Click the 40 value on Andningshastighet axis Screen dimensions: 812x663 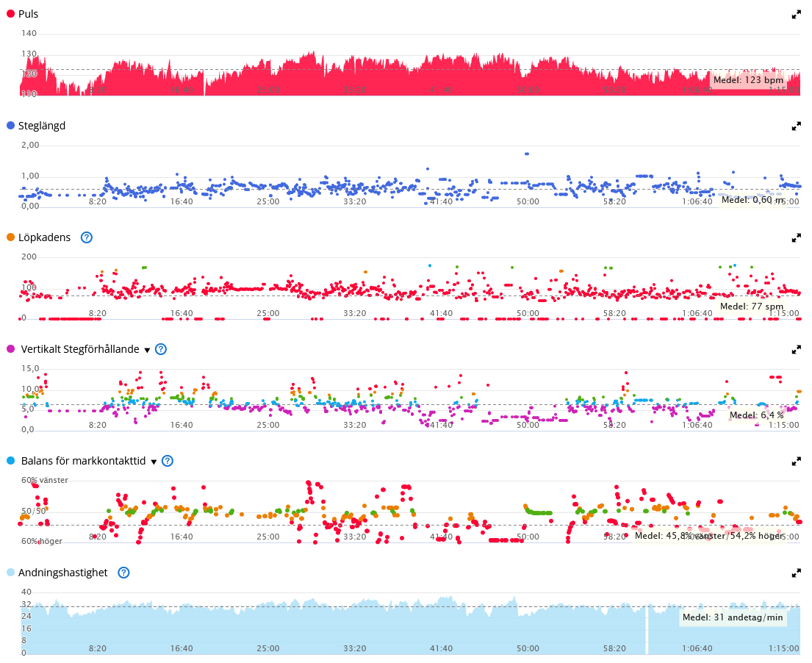26,592
